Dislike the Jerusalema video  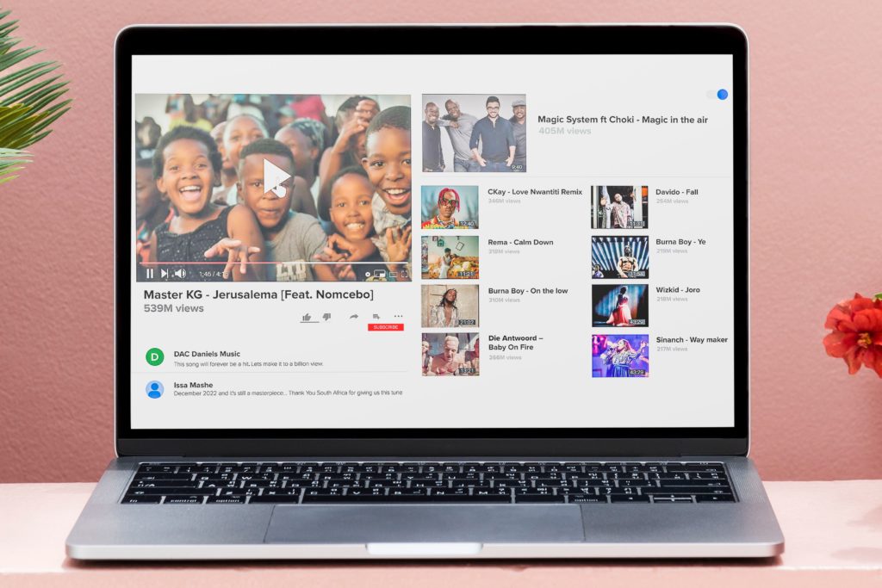(x=327, y=316)
